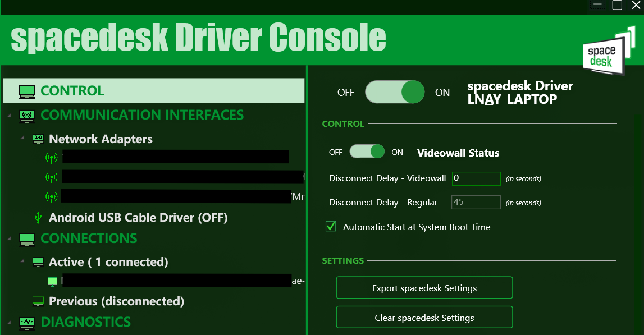The image size is (644, 335).
Task: Click the USB icon beside Android USB Cable Driver
Action: (38, 218)
